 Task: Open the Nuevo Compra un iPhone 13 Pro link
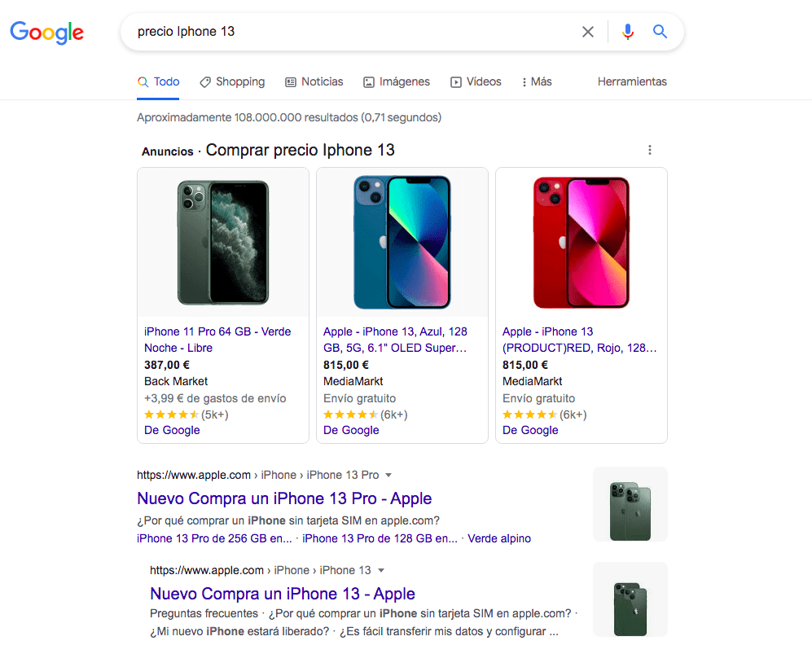coord(284,498)
